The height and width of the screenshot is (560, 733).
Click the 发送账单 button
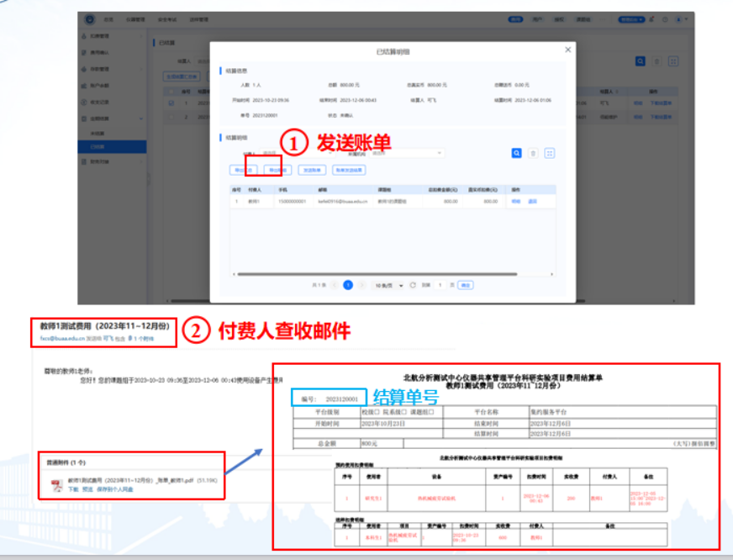311,170
